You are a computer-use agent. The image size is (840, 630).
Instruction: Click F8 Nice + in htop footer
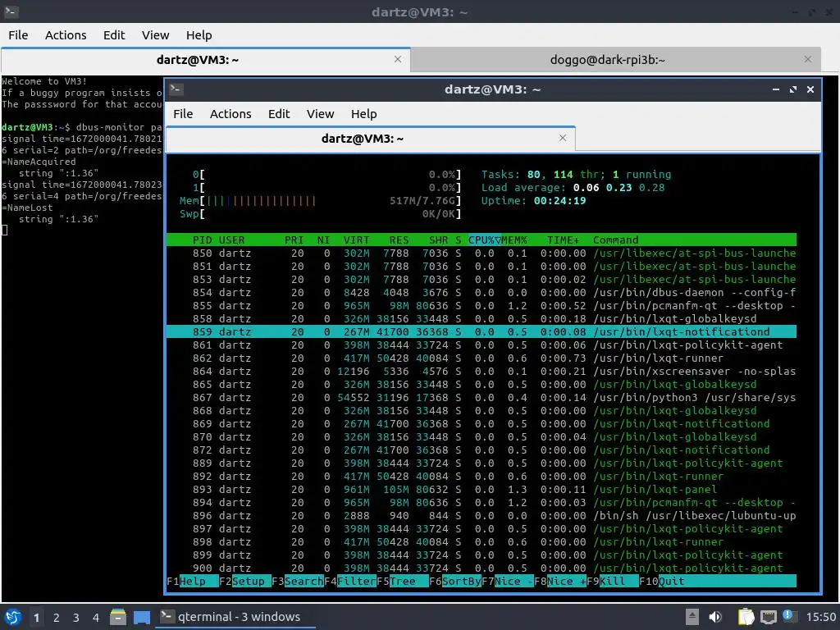[x=559, y=582]
